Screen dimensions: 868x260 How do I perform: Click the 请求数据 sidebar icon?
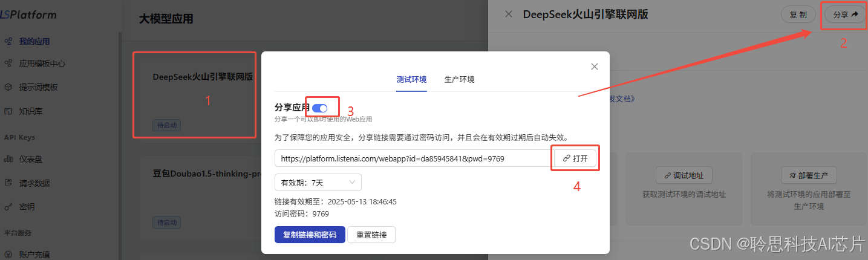pos(8,183)
